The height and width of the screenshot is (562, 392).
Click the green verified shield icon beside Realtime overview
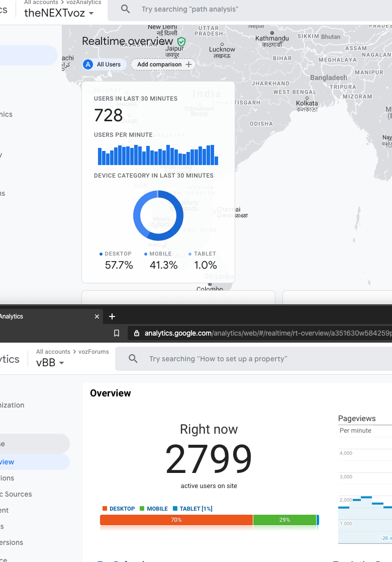point(181,42)
